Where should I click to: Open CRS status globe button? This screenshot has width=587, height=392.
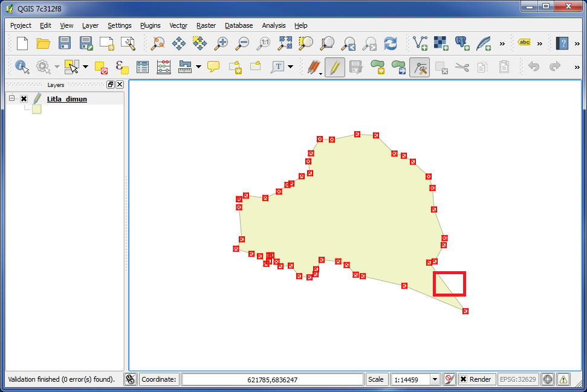coord(548,379)
